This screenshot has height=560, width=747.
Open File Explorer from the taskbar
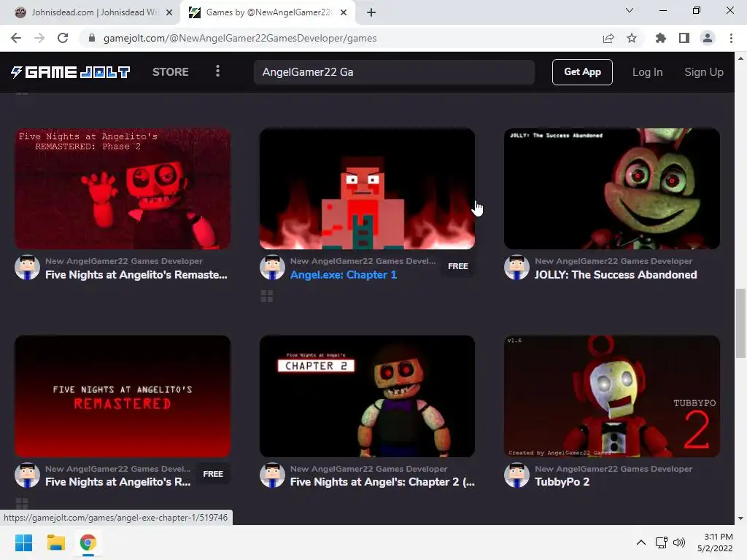[55, 542]
